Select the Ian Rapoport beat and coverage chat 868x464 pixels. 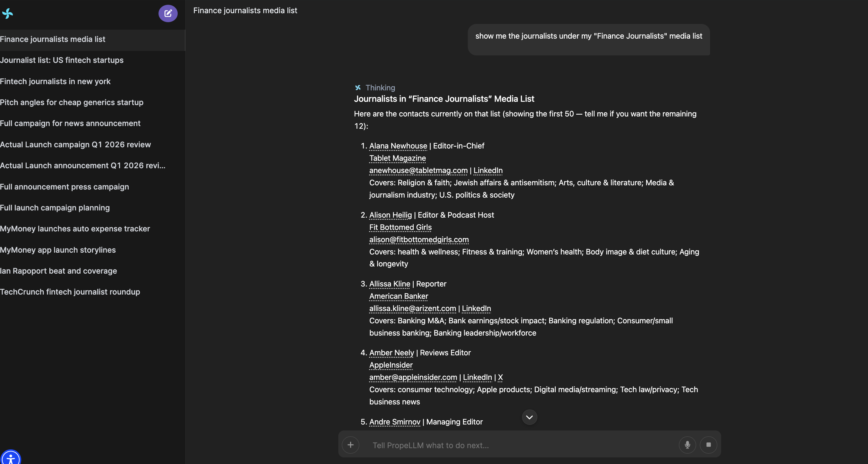[x=58, y=271]
